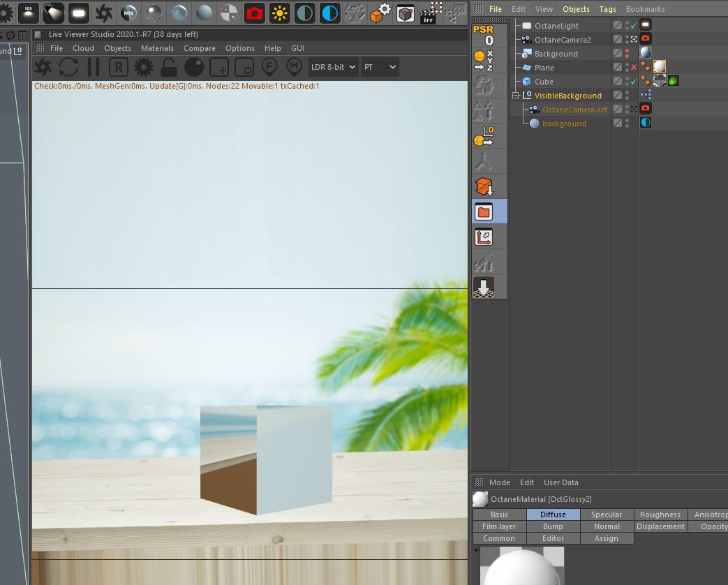The height and width of the screenshot is (585, 728).
Task: Open Tags menu in Object Manager
Action: coord(607,9)
